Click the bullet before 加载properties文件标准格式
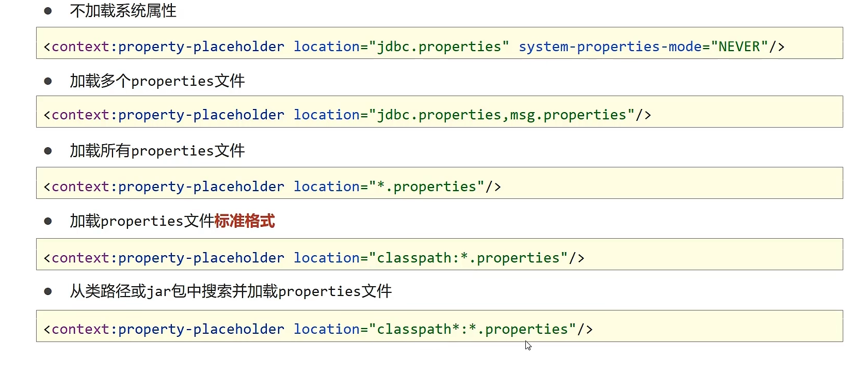Screen dimensions: 868x373 pyautogui.click(x=48, y=221)
